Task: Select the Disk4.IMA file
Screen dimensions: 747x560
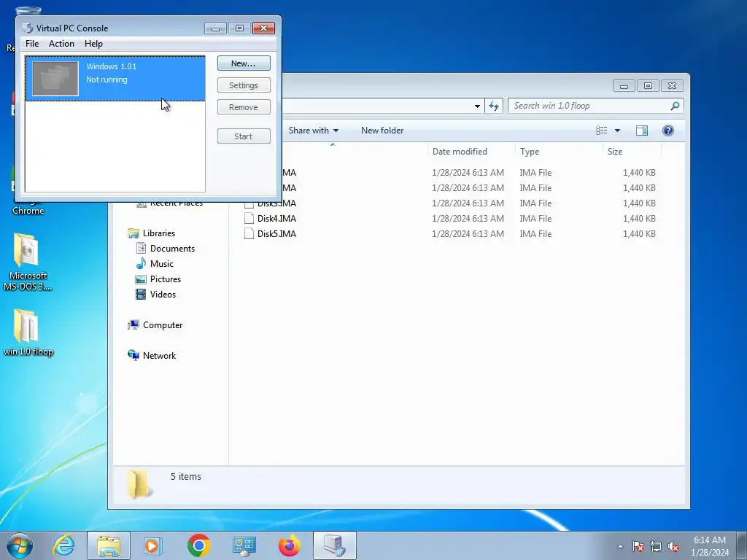Action: click(276, 219)
